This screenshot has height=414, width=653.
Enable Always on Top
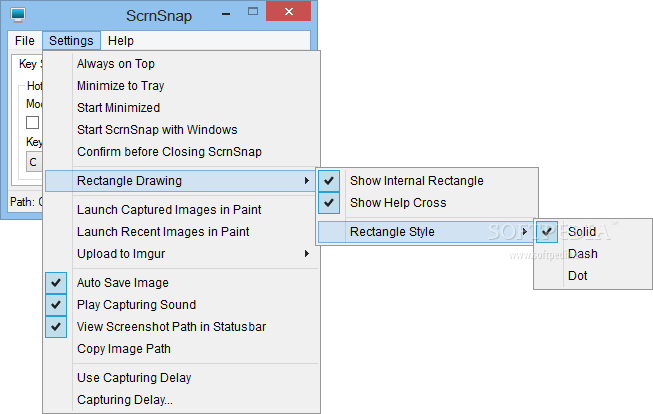click(116, 64)
